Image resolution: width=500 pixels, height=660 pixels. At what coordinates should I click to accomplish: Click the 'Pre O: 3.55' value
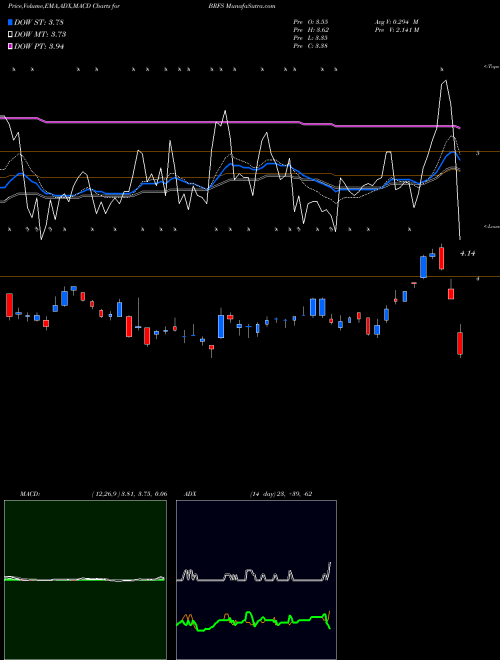[311, 22]
